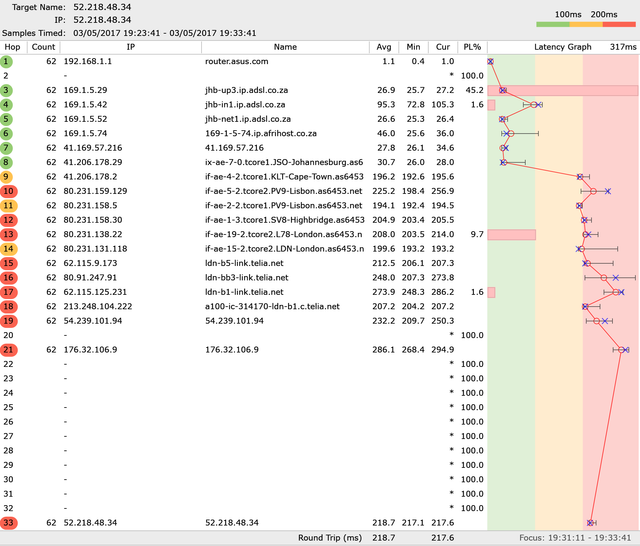Click IP address 54.239.101.94 in IP column
Screen dimensions: 640x546
93,321
